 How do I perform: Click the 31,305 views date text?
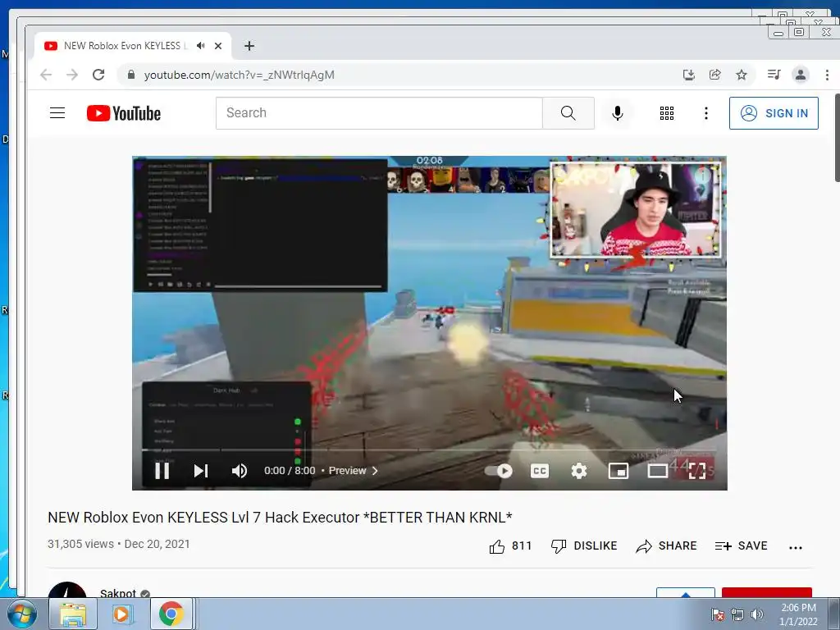click(119, 545)
